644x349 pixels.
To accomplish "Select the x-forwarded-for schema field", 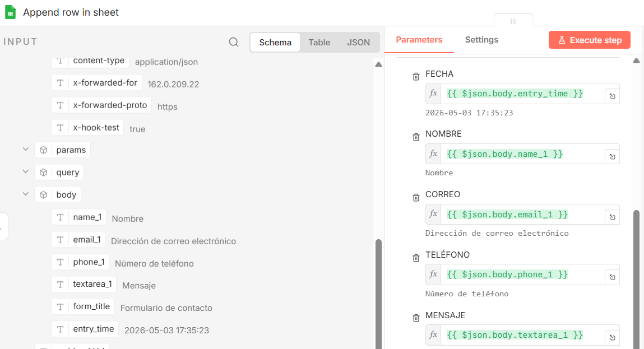I will pos(96,82).
